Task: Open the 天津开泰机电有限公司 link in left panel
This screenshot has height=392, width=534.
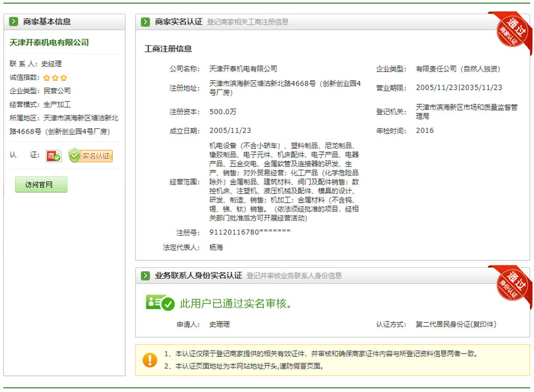Action: tap(49, 43)
